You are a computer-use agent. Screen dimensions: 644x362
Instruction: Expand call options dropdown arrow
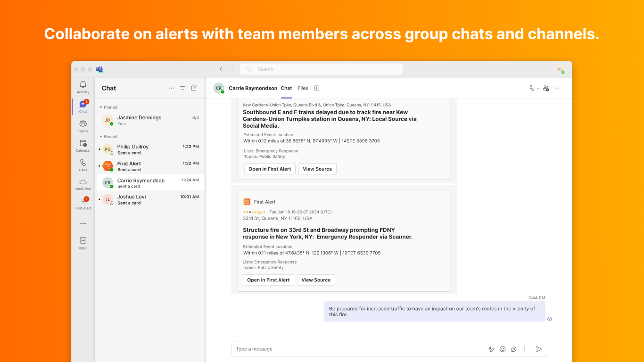tap(538, 88)
